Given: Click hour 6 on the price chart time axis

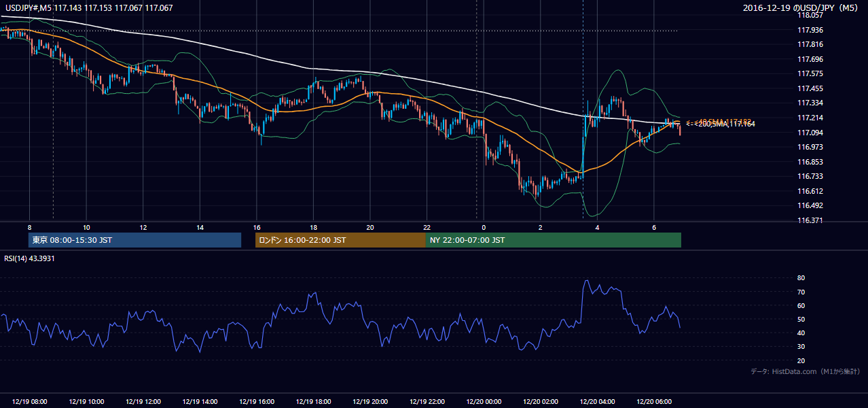Looking at the screenshot, I should pos(654,227).
